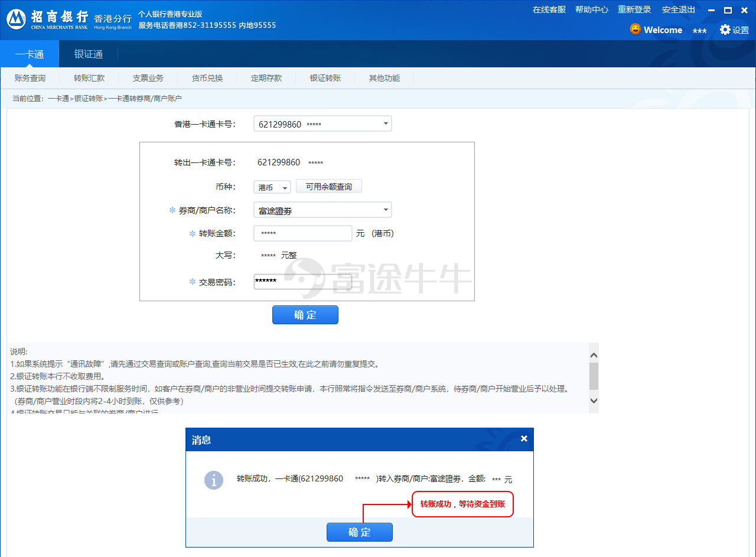Click the 个人银行香港专业版 title text
This screenshot has width=756, height=557.
(x=170, y=14)
